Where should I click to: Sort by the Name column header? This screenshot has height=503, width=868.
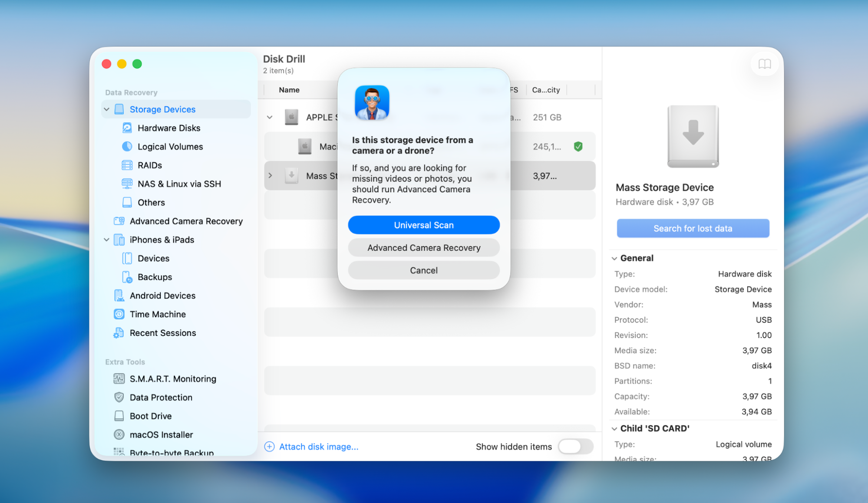289,90
